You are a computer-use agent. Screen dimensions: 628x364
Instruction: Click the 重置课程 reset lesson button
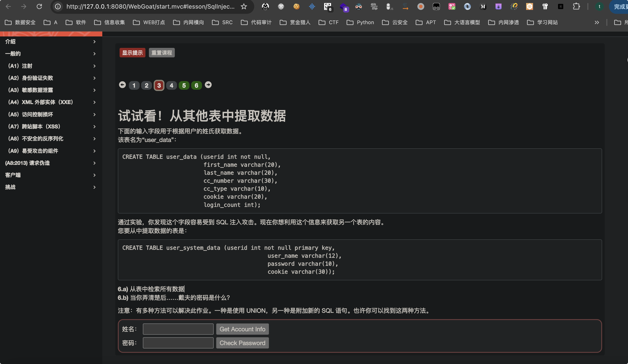162,53
